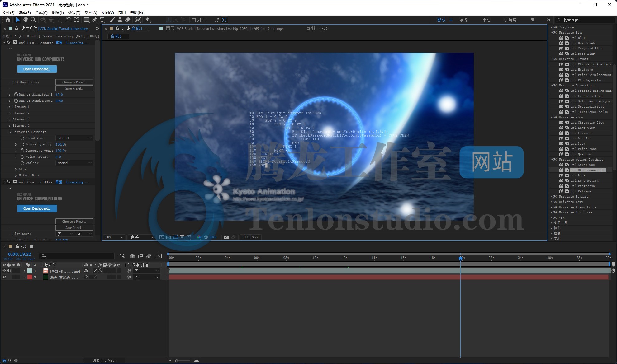Open the 完整 resolution dropdown
This screenshot has width=617, height=364.
pyautogui.click(x=142, y=237)
